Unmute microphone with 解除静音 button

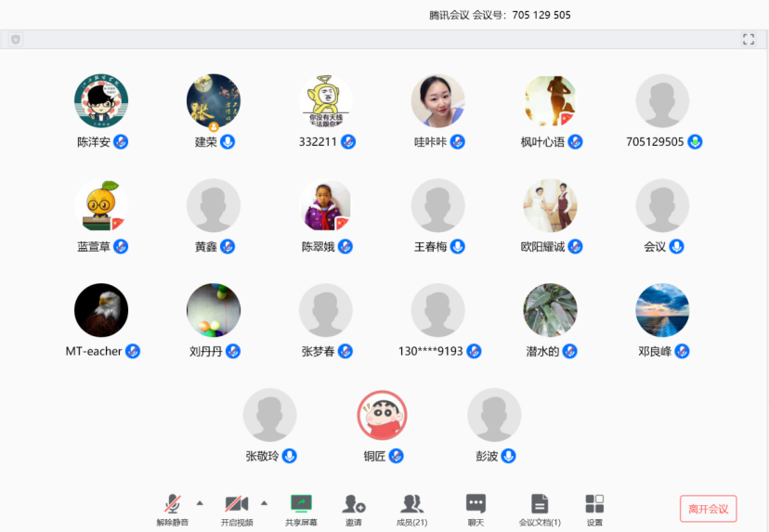[172, 505]
